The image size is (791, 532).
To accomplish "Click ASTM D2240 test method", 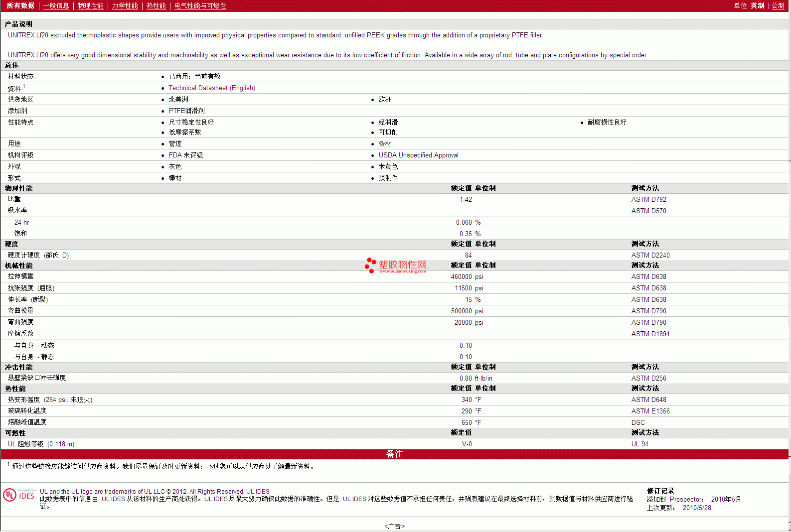I will click(x=650, y=255).
